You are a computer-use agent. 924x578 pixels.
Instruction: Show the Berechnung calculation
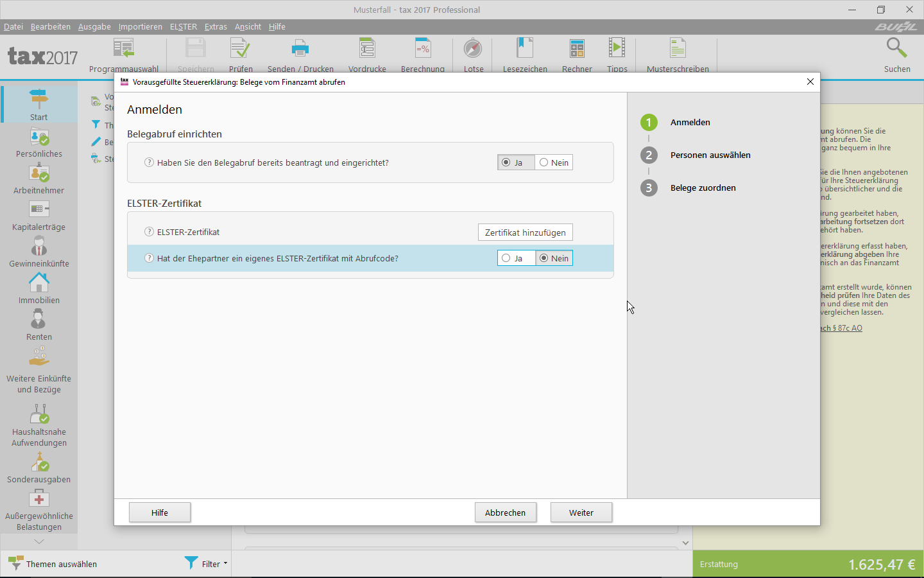[423, 55]
